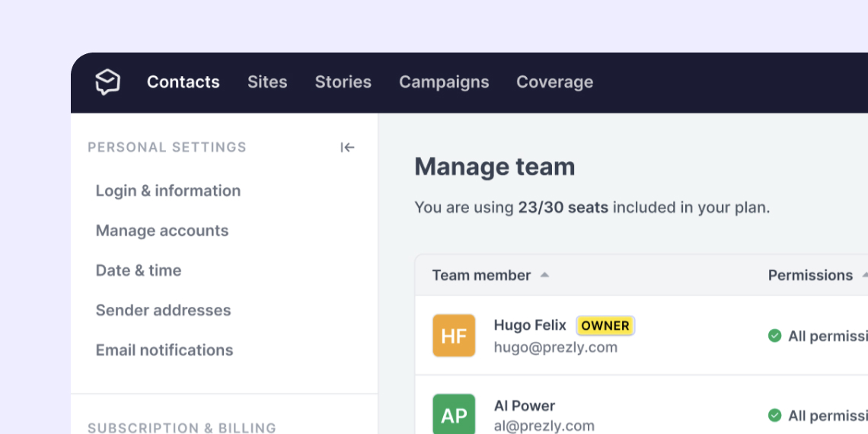Open the Coverage section

coord(555,82)
